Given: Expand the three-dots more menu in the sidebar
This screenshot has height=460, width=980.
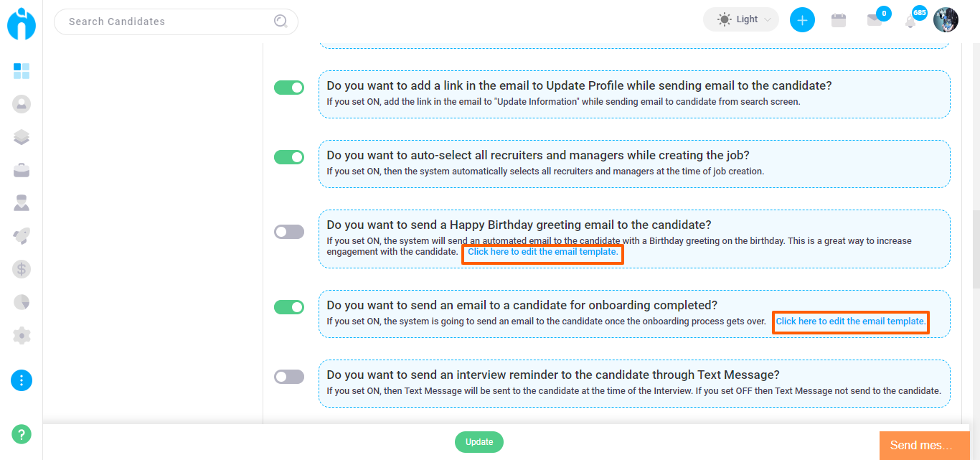Looking at the screenshot, I should pos(22,380).
